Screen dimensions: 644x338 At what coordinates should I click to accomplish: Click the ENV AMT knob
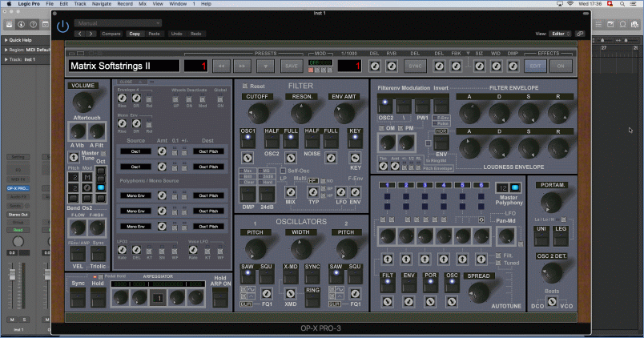pos(344,113)
